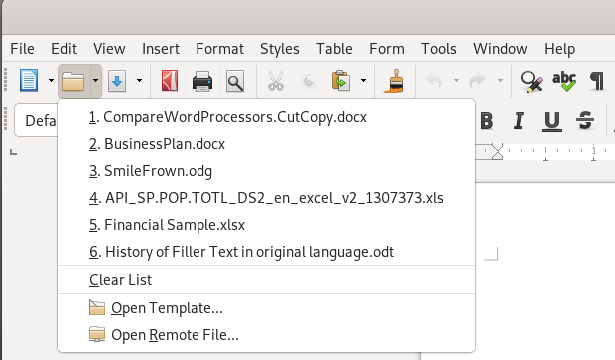The image size is (615, 360).
Task: Open the Tools menu
Action: tap(439, 49)
